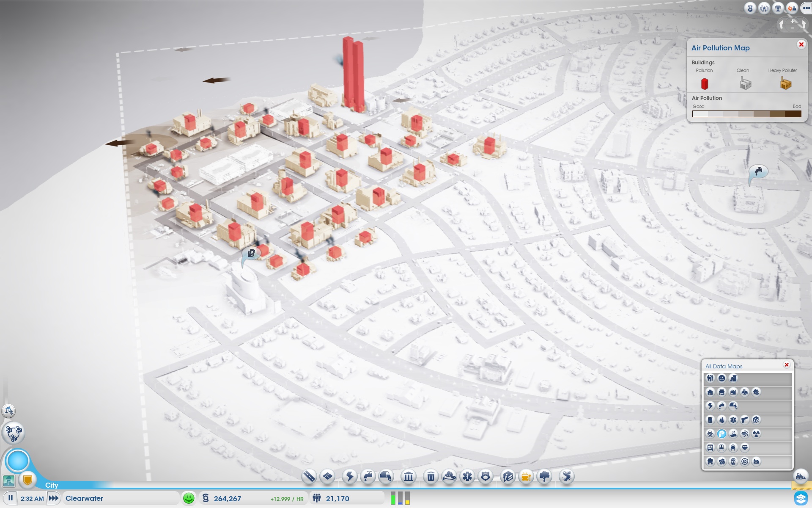Close the All Data Maps panel

[787, 365]
